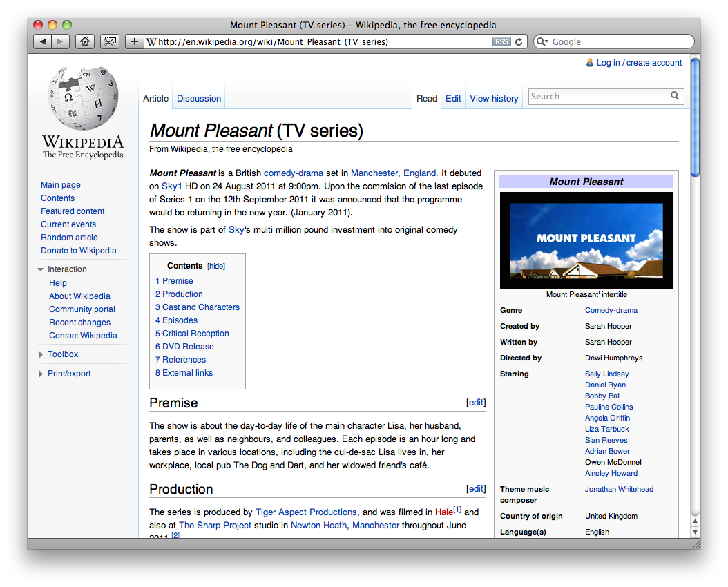
Task: Open Current events link
Action: tap(68, 224)
